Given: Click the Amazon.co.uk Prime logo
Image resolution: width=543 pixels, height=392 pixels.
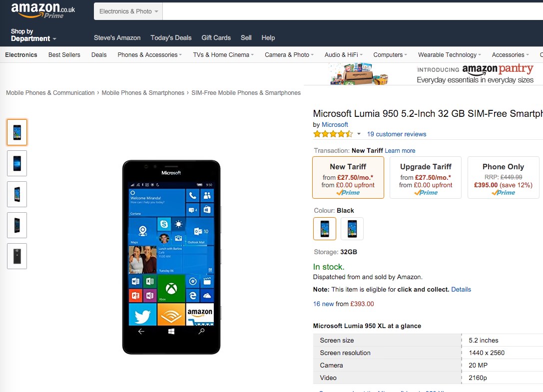Looking at the screenshot, I should [43, 10].
